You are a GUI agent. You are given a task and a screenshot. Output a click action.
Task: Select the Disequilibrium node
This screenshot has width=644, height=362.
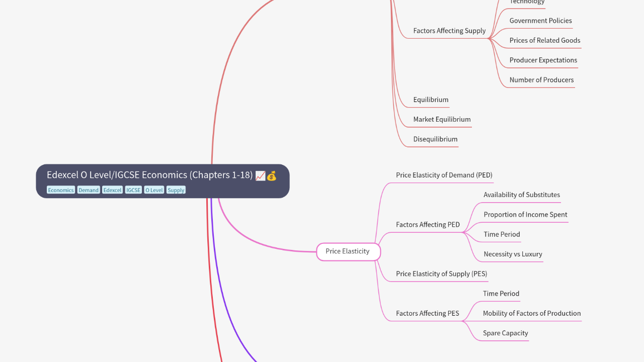(435, 139)
